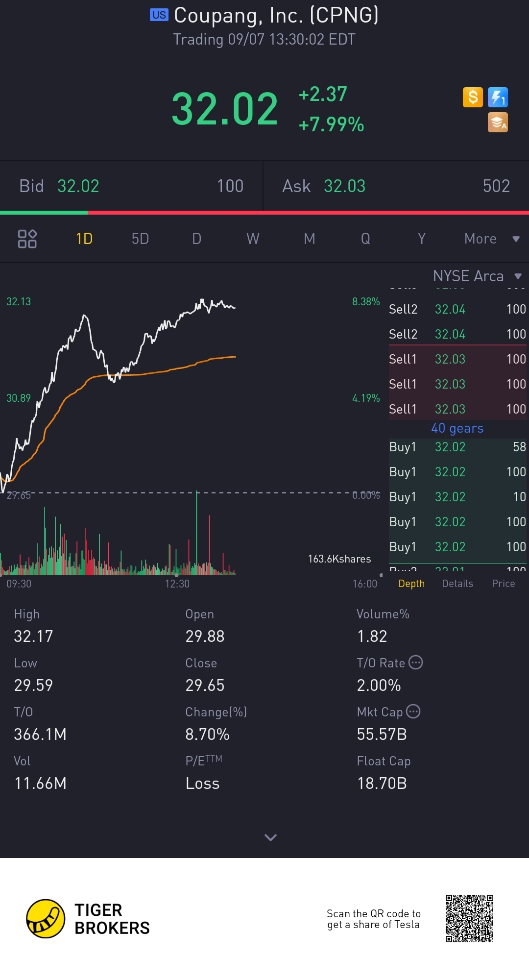Viewport: 529px width, 980px height.
Task: Tap the orange stacked layers icon
Action: tap(498, 122)
